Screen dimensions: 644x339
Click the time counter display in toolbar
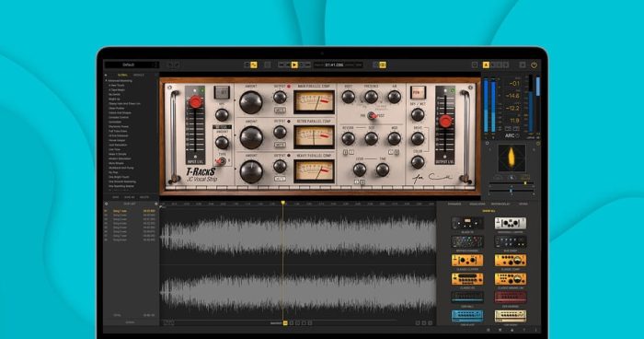pos(338,65)
